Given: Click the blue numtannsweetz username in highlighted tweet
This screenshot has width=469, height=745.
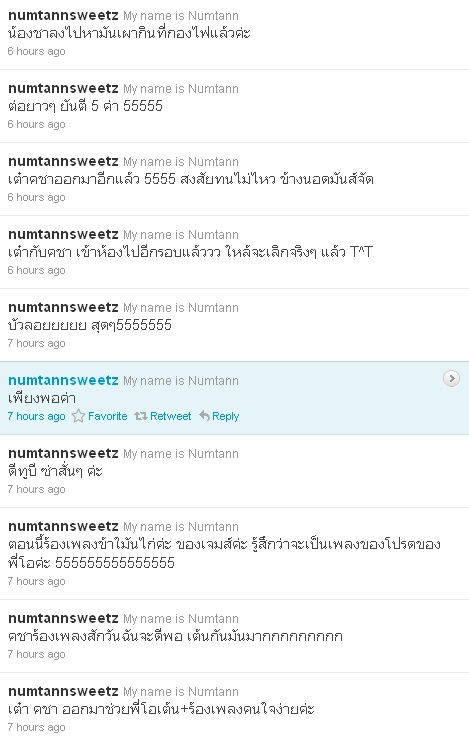Looking at the screenshot, I should click(x=63, y=380).
